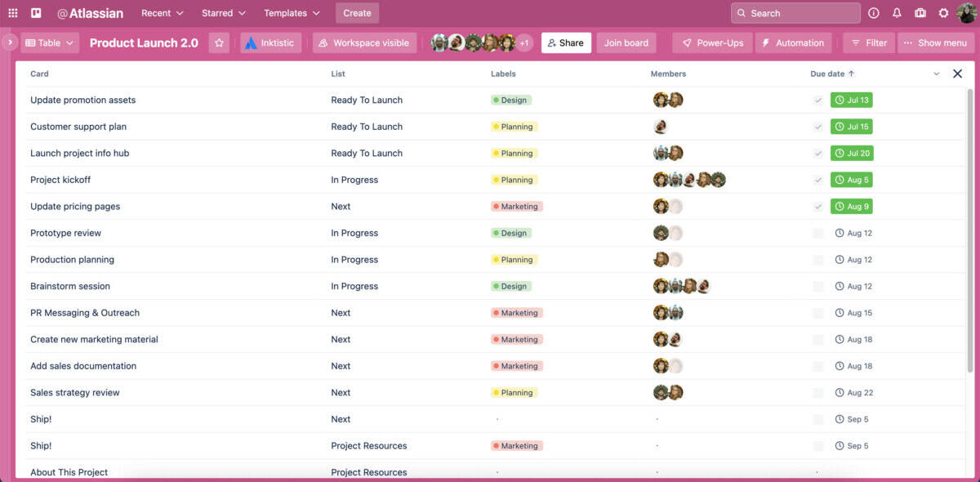
Task: Expand the due date column chevron
Action: (937, 74)
